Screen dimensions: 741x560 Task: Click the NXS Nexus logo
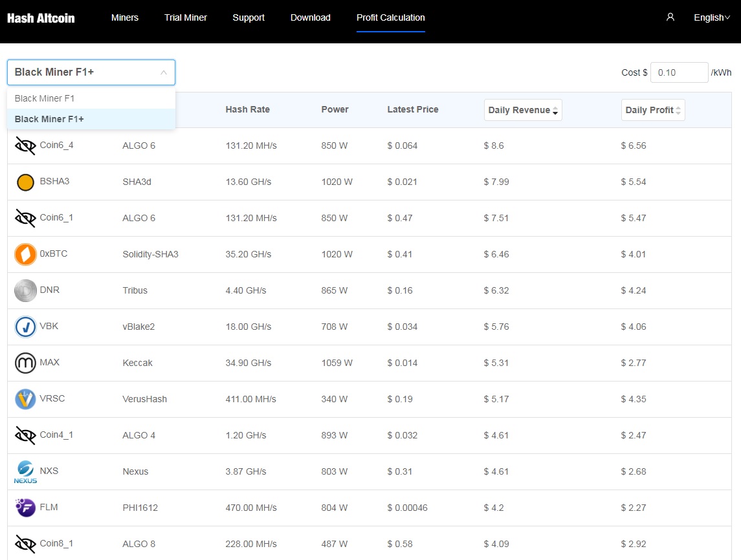click(x=25, y=472)
